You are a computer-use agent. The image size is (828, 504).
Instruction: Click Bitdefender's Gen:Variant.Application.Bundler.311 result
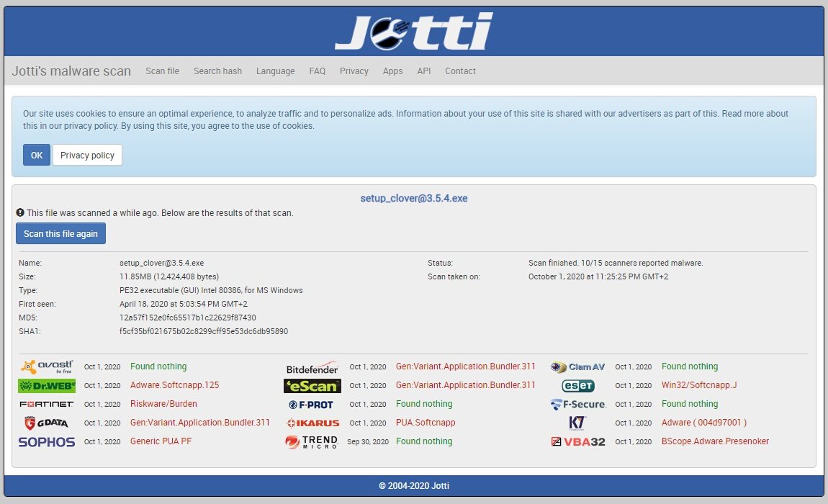point(465,366)
